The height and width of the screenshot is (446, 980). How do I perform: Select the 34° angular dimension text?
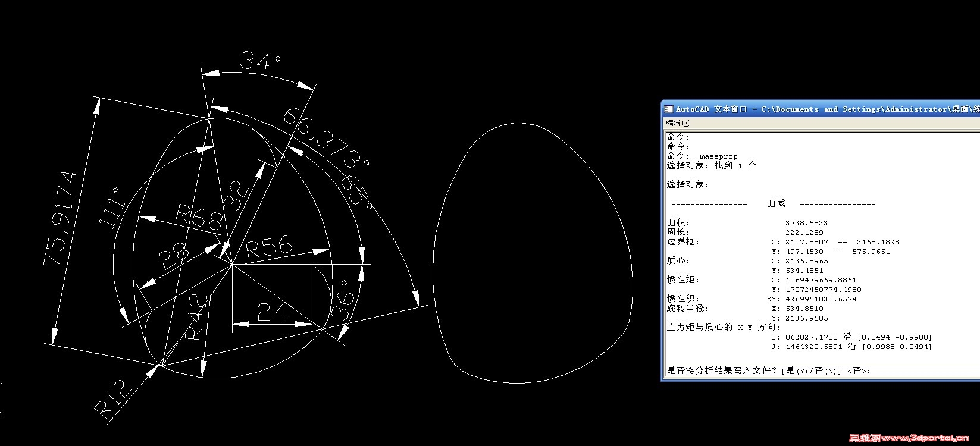tap(260, 61)
